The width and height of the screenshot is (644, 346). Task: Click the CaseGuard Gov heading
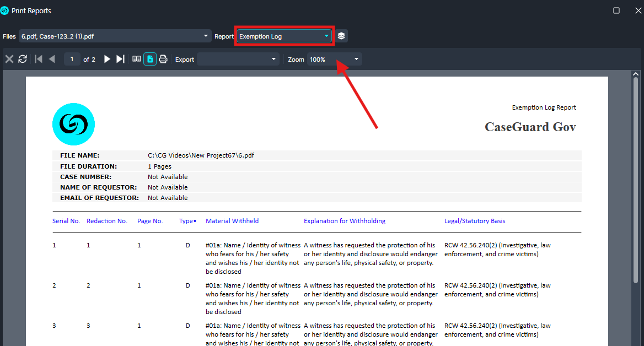(530, 127)
